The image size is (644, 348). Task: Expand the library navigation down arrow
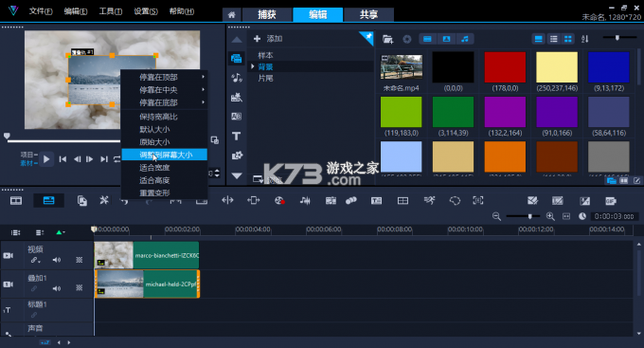236,175
